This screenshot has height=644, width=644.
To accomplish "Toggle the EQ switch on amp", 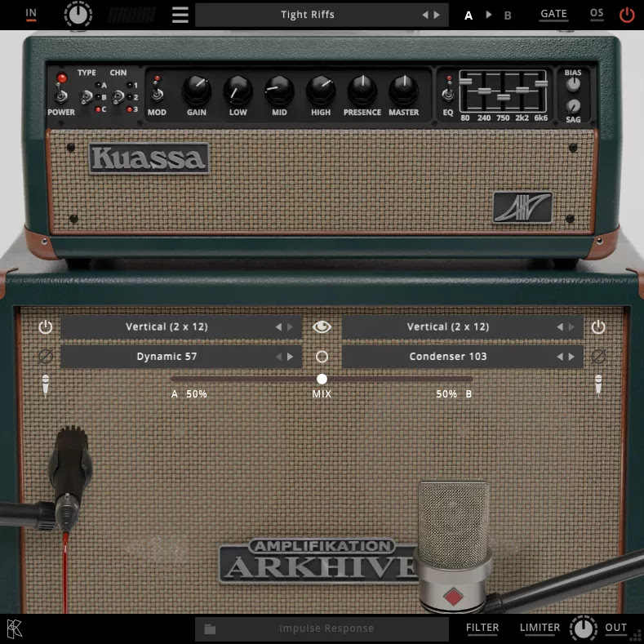I will tap(448, 95).
